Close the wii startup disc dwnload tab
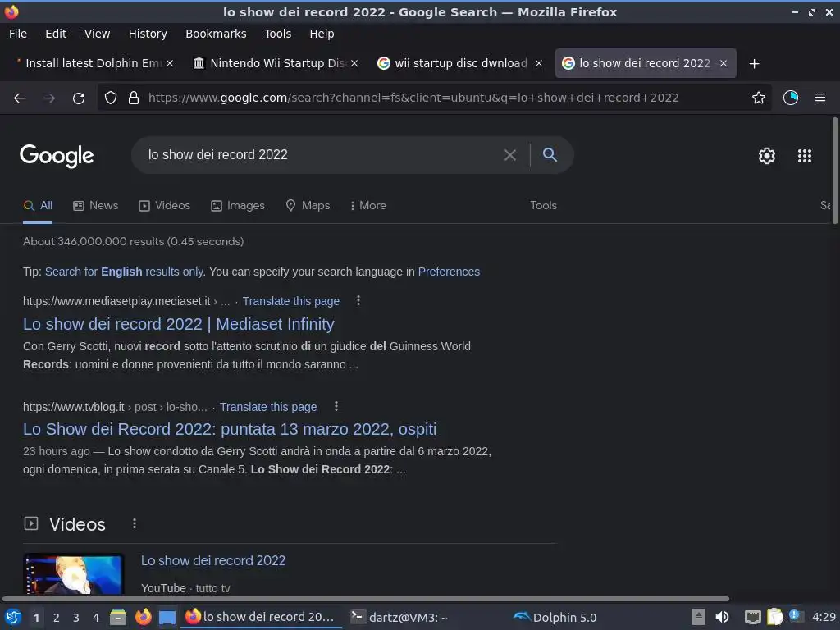 539,63
